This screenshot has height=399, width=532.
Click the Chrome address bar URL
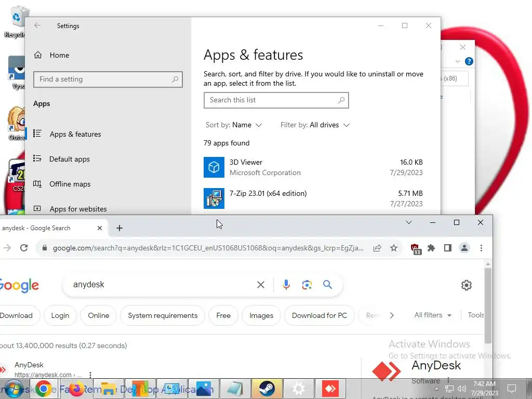pyautogui.click(x=208, y=248)
